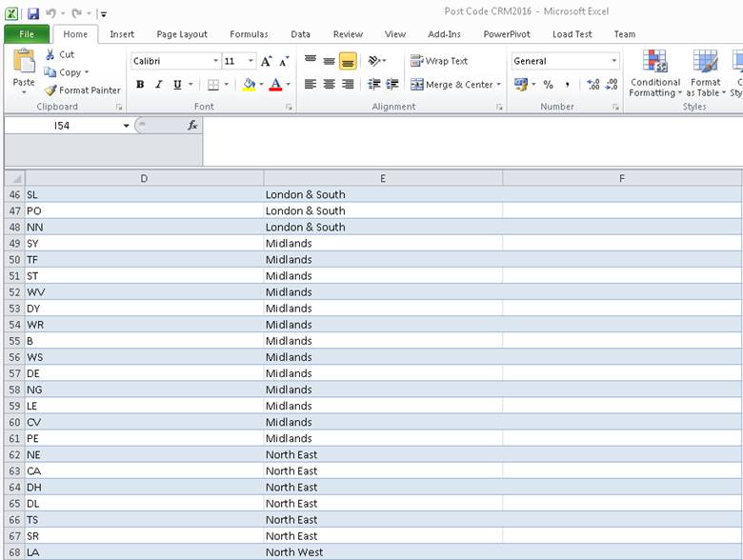
Task: Switch to the Page Layout tab
Action: [x=182, y=34]
